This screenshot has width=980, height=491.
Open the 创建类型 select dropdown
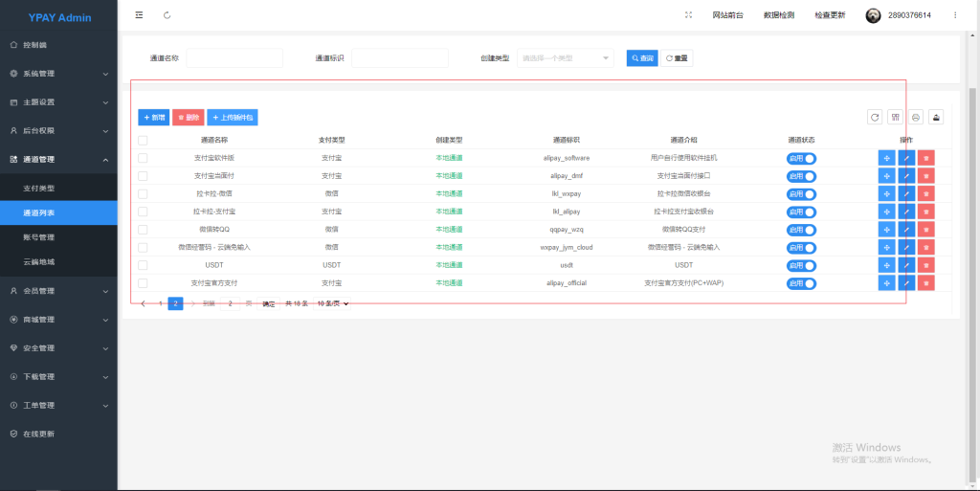(565, 58)
